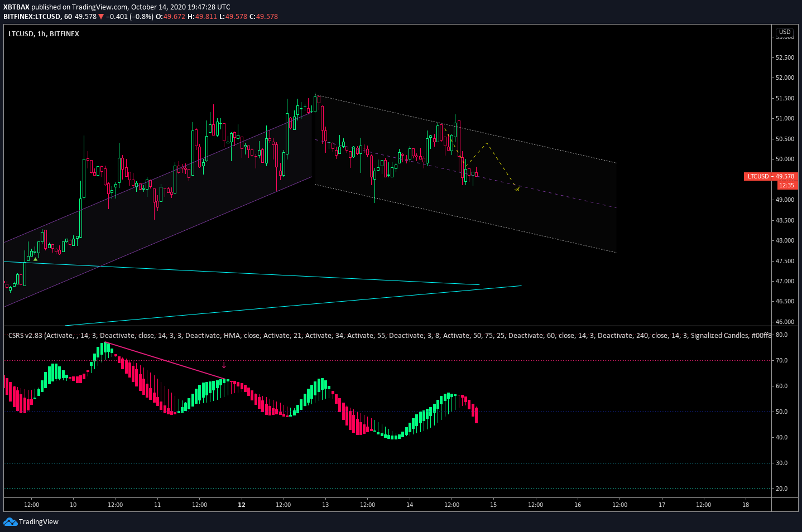This screenshot has width=802, height=532.
Task: Click the L:49.578 low value
Action: [x=233, y=17]
